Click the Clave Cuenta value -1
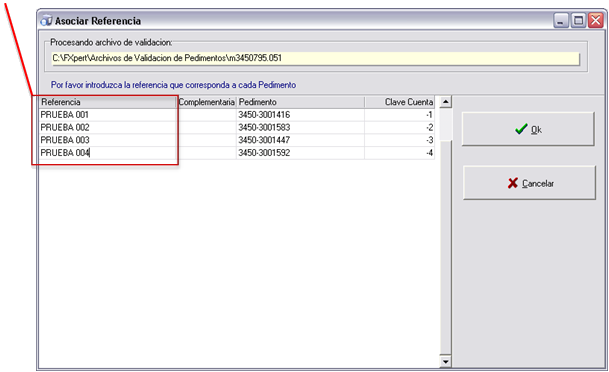Viewport: 609px width, 372px height. point(400,115)
